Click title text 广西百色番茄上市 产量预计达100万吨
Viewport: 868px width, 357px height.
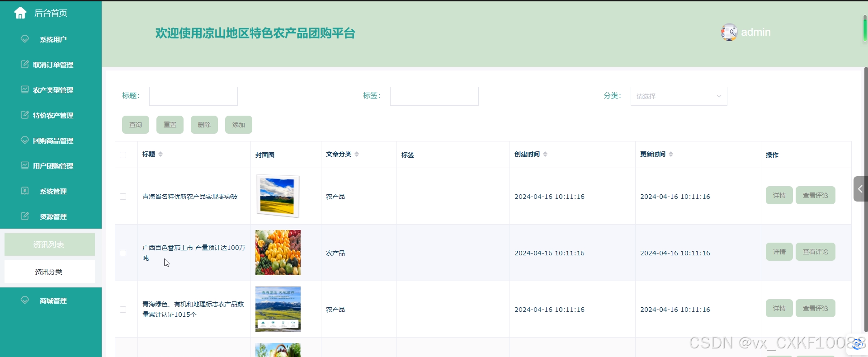[x=194, y=253]
